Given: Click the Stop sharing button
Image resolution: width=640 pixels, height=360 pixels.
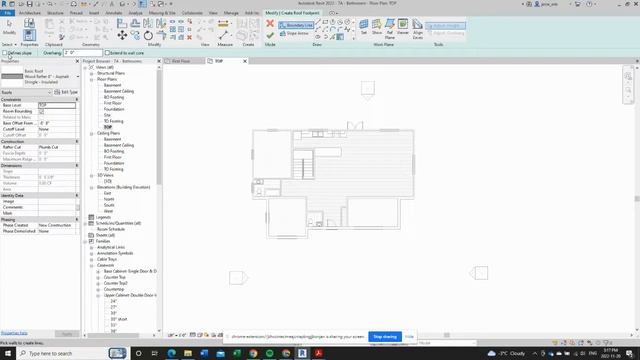Looking at the screenshot, I should pos(385,337).
